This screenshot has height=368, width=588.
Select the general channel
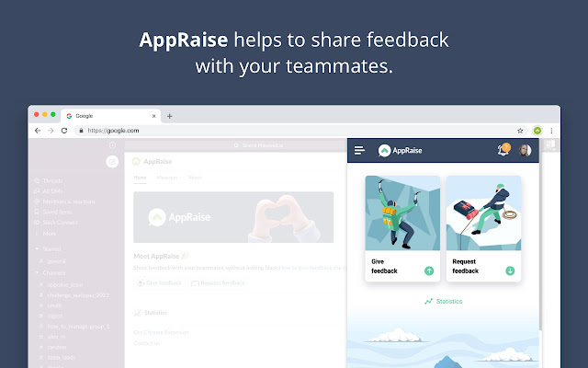pos(53,261)
